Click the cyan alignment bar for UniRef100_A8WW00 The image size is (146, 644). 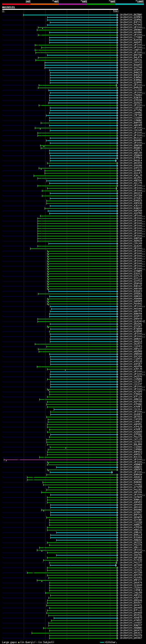tap(87, 467)
